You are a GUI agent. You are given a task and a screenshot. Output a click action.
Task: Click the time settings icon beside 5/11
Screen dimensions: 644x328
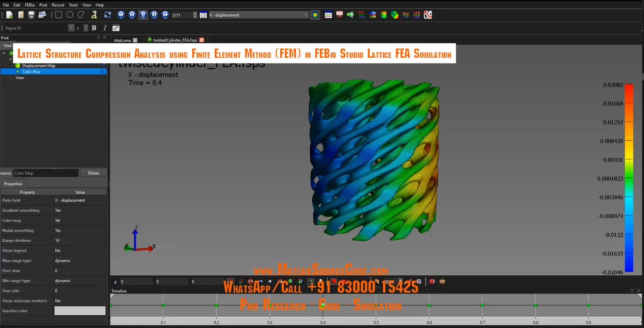203,15
